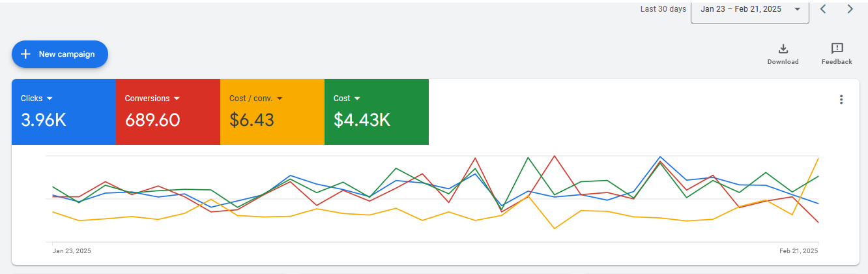Go to the previous date period
Viewport: 868px width, 274px height.
824,9
